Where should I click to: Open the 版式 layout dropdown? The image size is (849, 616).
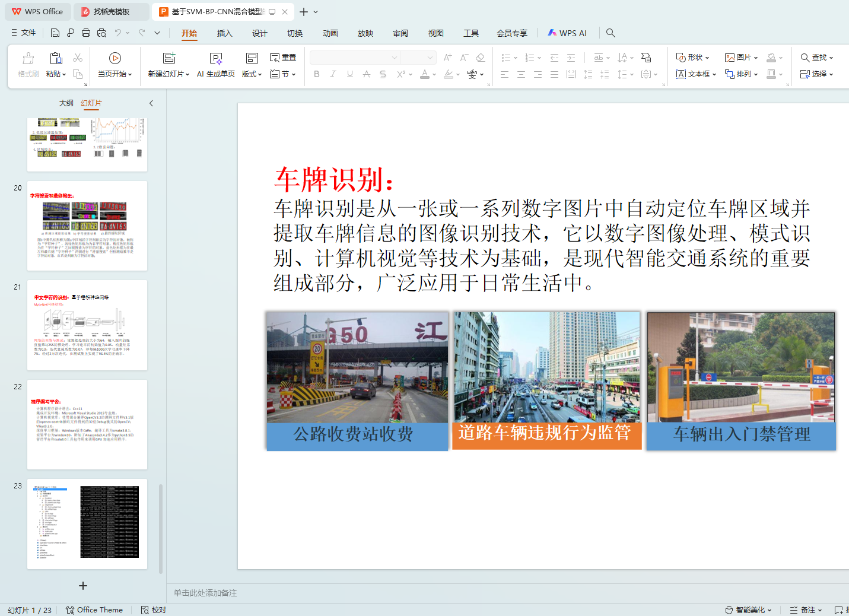pos(252,74)
